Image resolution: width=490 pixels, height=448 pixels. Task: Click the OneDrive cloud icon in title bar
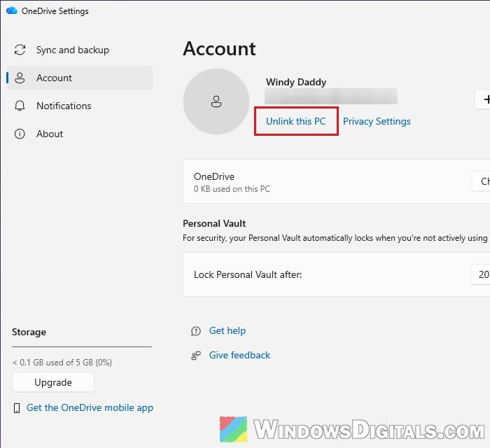12,10
